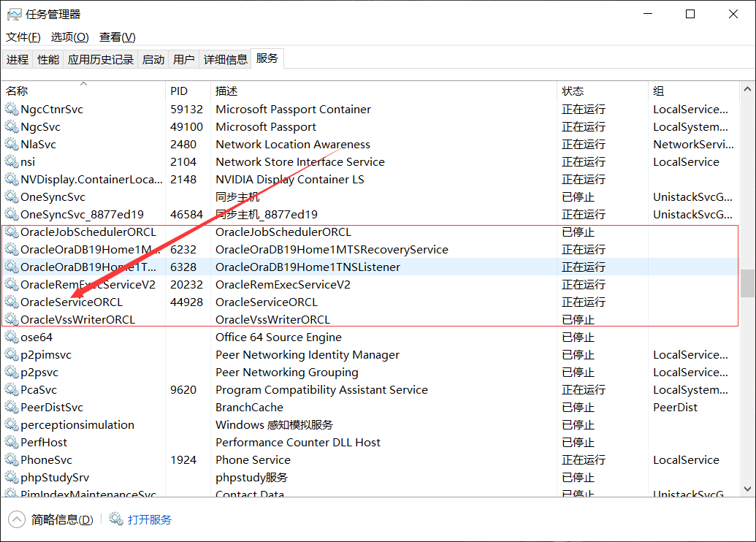Select the Windows 感知模拟服务 description

pos(274,425)
